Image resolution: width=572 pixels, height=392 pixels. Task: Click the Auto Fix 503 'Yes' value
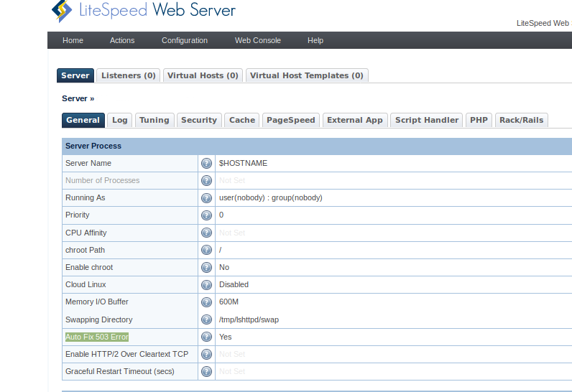pos(226,337)
